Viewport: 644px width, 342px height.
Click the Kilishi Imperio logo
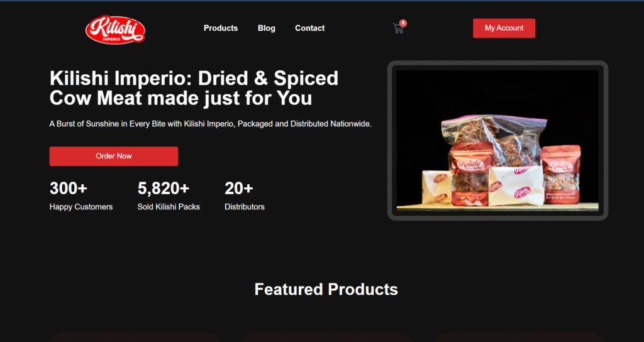(115, 30)
